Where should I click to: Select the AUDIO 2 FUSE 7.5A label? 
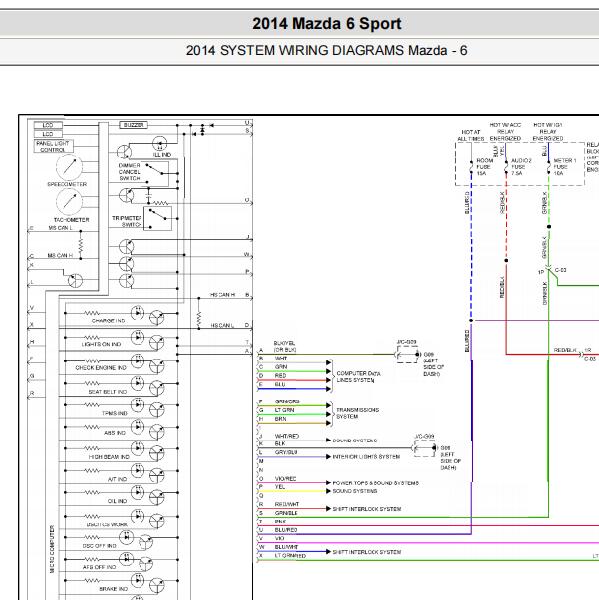521,167
